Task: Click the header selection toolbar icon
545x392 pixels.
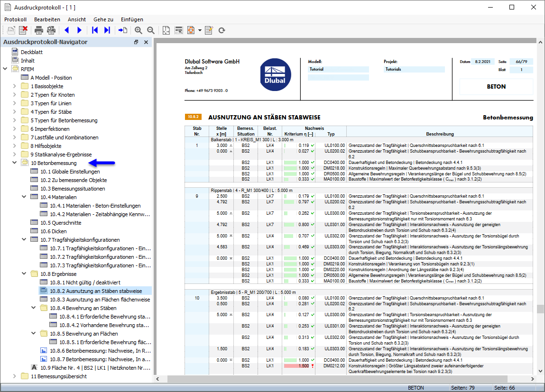Action: [x=179, y=30]
